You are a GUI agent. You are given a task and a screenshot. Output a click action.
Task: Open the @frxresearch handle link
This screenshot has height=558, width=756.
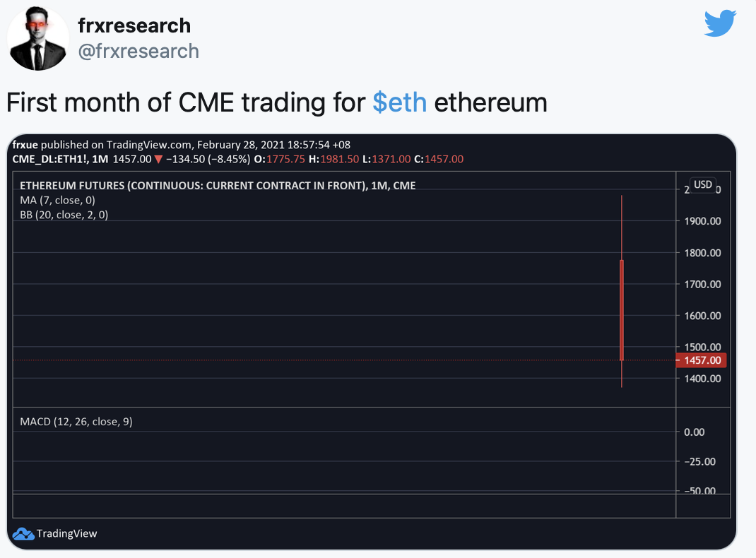pos(138,52)
